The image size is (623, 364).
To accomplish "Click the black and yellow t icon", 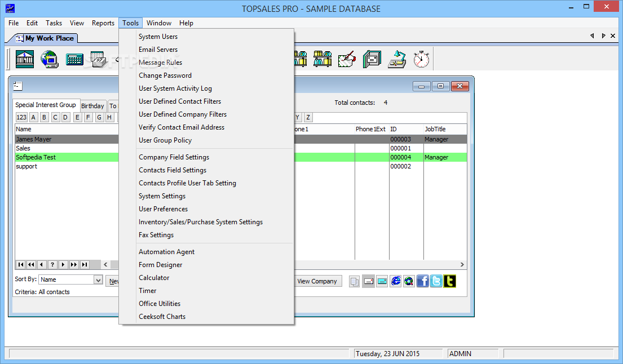I will coord(449,281).
